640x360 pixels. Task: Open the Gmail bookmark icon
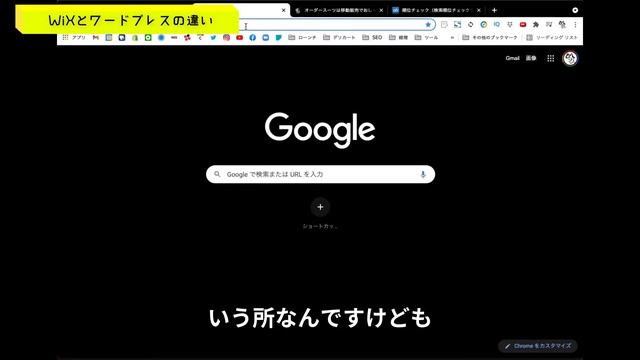click(x=96, y=38)
